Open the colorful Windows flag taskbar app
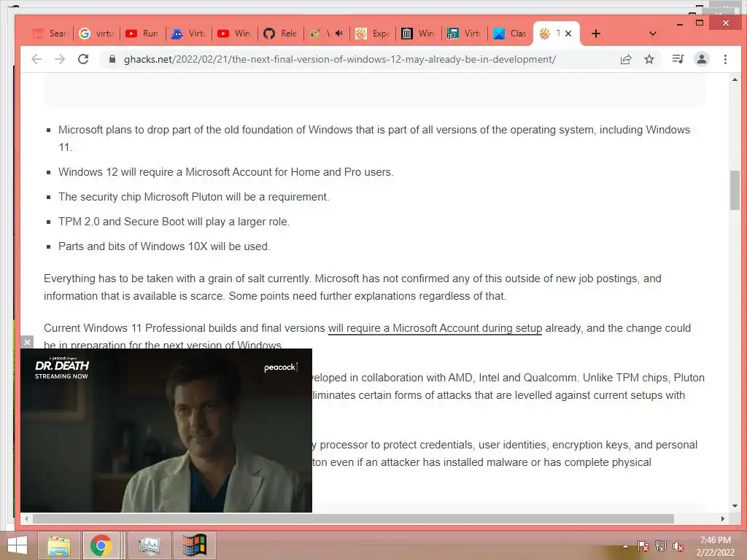The width and height of the screenshot is (747, 560). point(194,545)
